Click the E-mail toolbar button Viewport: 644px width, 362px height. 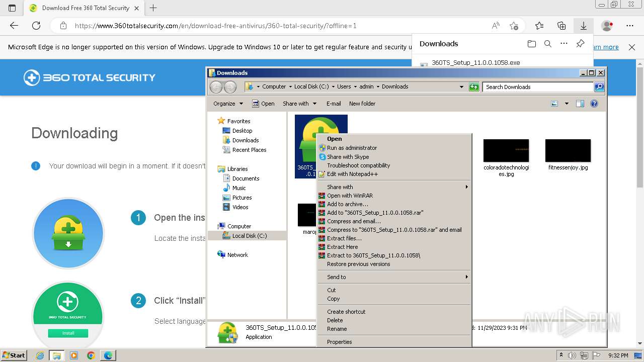(334, 104)
